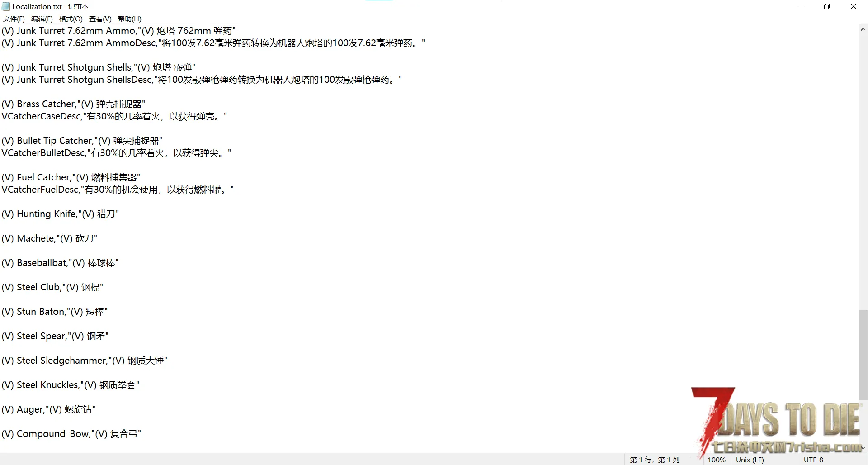Click the '(V) Compound-Bow' line

71,434
